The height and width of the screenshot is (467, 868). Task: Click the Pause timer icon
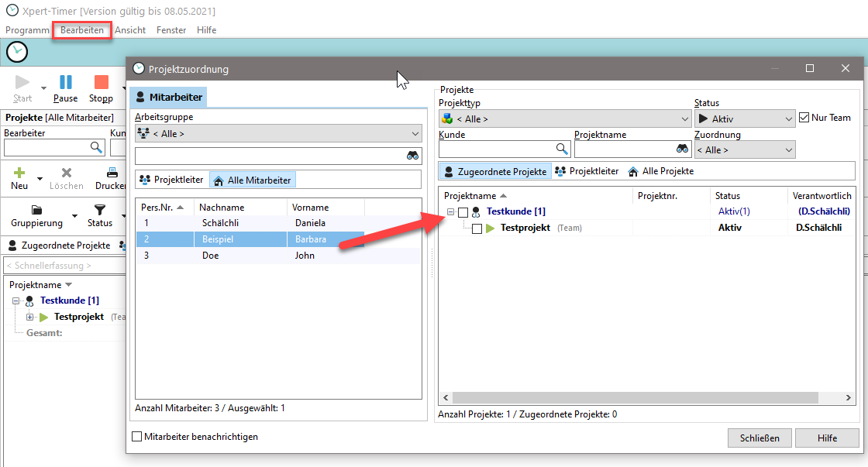coord(66,83)
